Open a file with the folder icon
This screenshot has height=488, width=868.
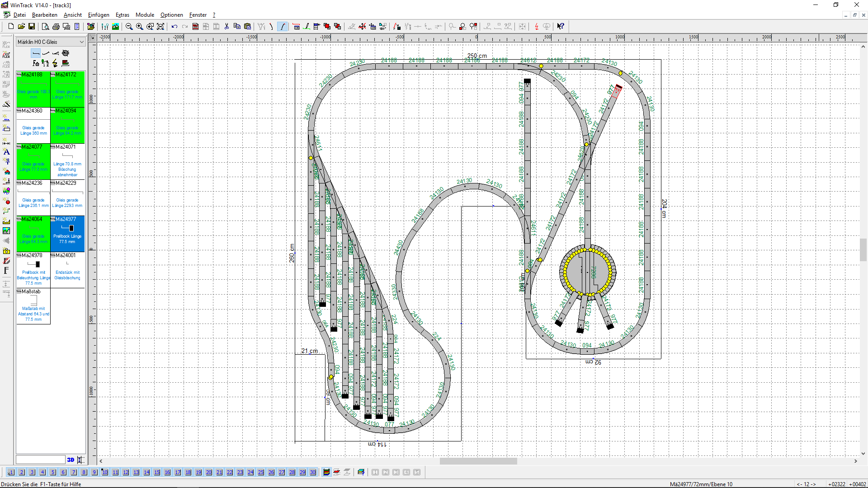(21, 27)
